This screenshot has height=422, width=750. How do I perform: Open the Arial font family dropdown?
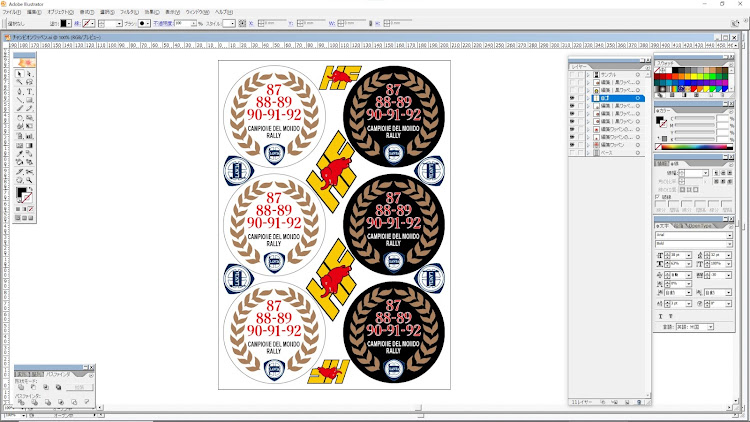pyautogui.click(x=729, y=235)
